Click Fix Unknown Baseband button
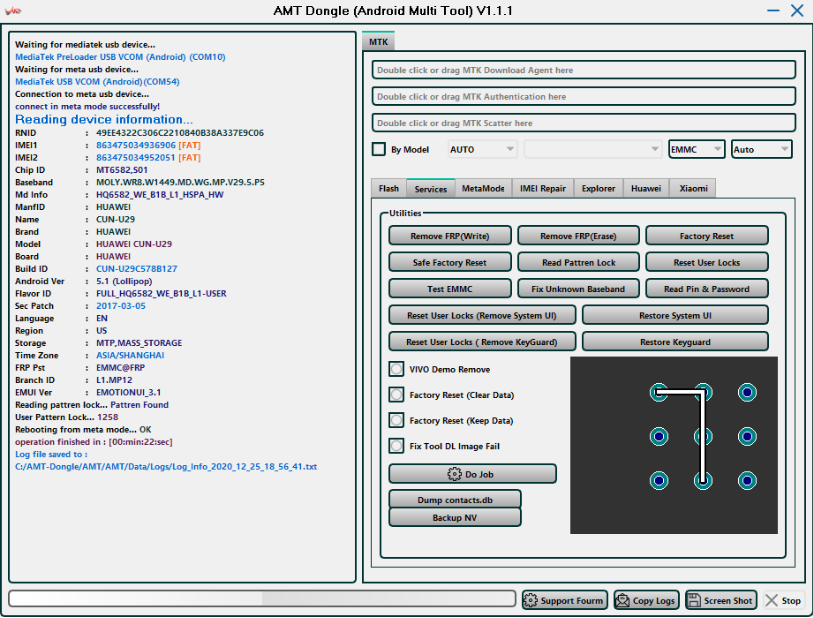The height and width of the screenshot is (618, 813). [x=578, y=288]
